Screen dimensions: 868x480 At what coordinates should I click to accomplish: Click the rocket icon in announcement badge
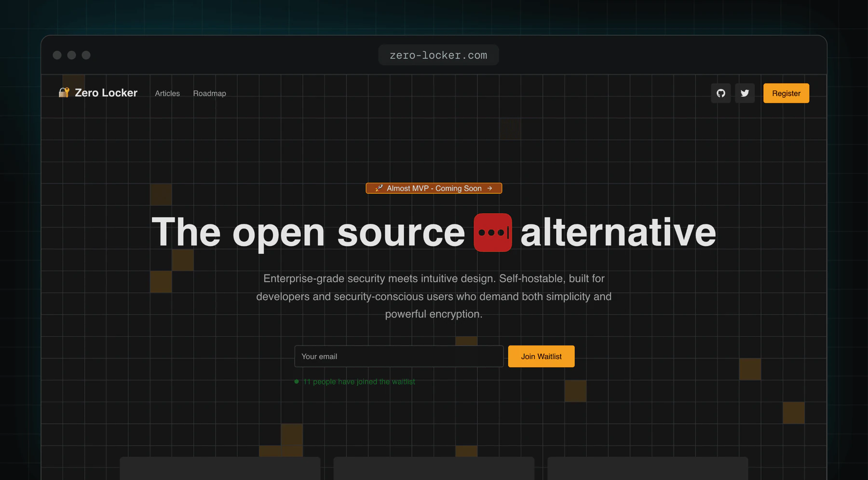379,188
